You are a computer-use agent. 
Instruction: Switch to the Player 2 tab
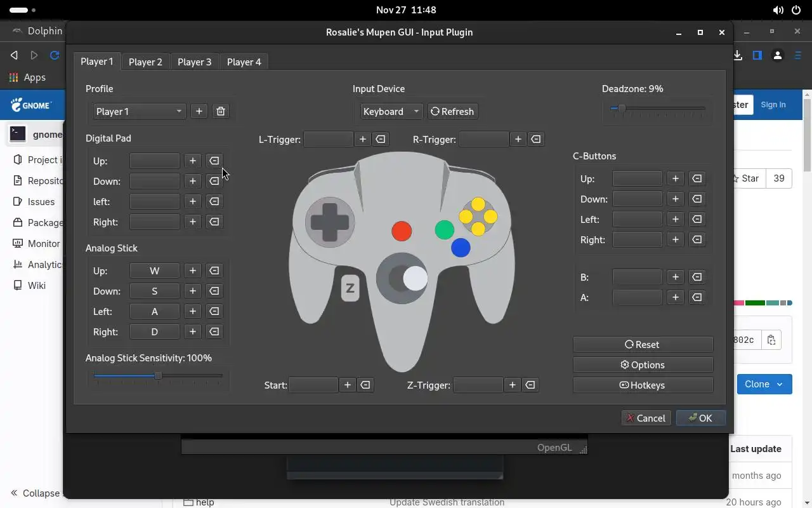tap(145, 62)
